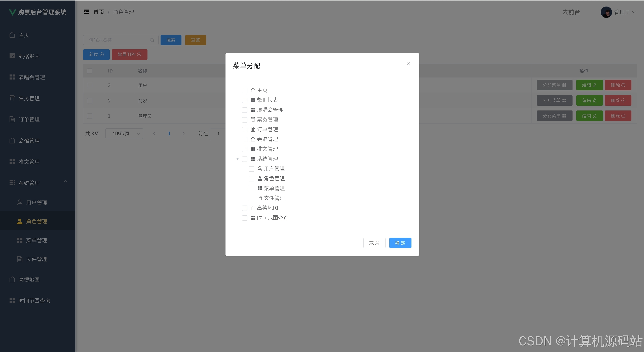Click the grid icon beside 演唱会管理 in dialog
Screen dimensions: 644x352
[253, 110]
